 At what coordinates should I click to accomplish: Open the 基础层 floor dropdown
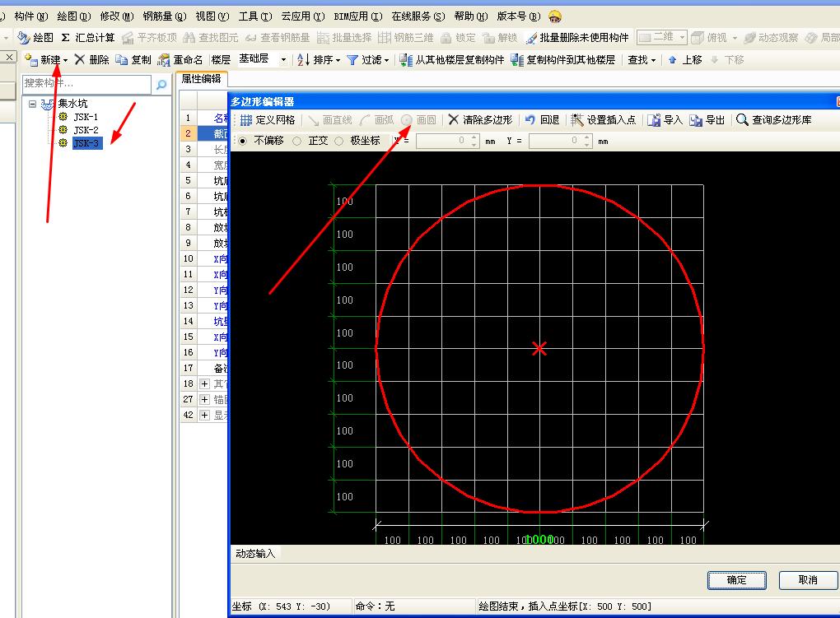(x=283, y=60)
